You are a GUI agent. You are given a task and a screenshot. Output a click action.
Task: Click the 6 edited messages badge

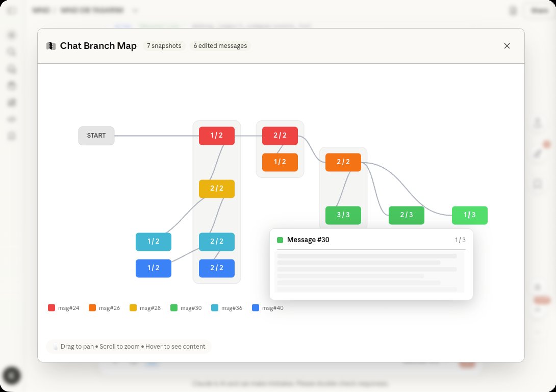point(220,46)
